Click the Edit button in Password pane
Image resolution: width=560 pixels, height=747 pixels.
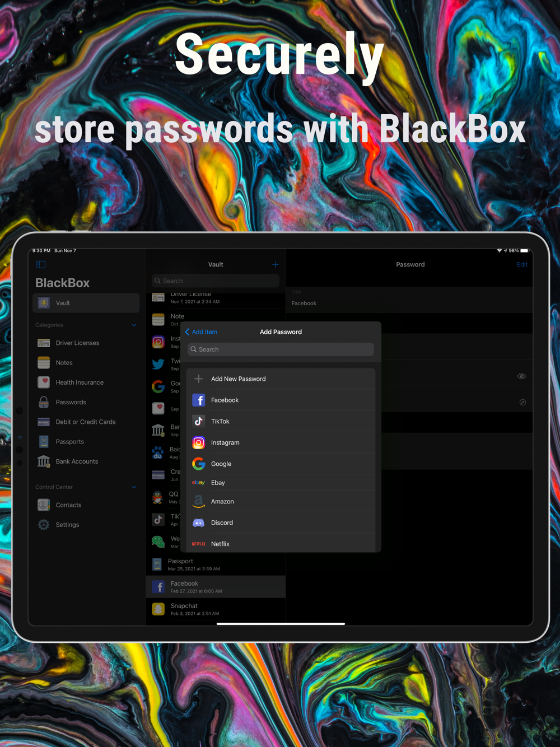(x=522, y=264)
